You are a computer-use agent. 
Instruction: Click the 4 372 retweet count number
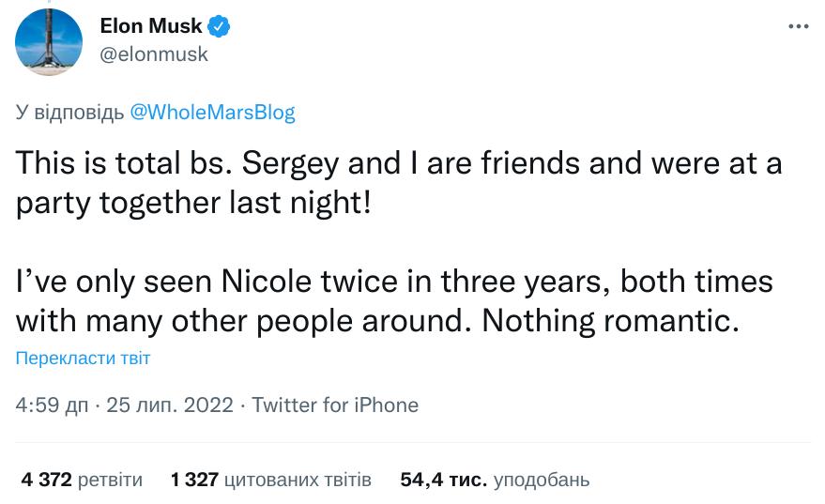click(x=46, y=480)
